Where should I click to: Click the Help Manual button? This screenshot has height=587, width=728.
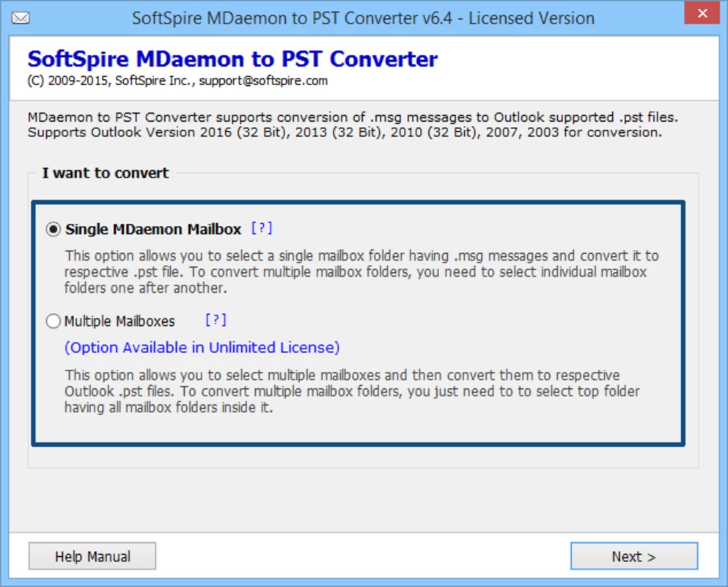click(92, 556)
